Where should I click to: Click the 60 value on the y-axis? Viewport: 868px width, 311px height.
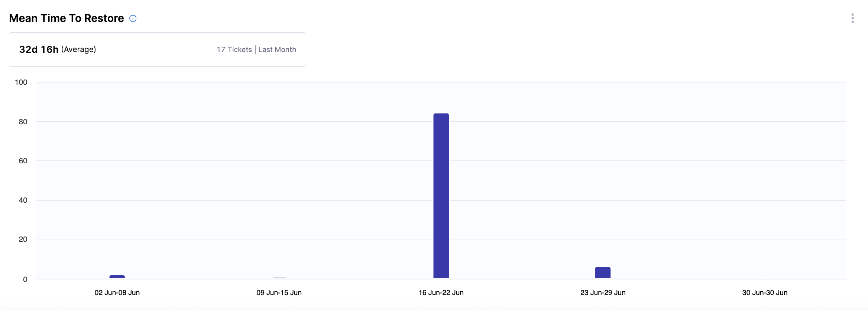pos(23,161)
